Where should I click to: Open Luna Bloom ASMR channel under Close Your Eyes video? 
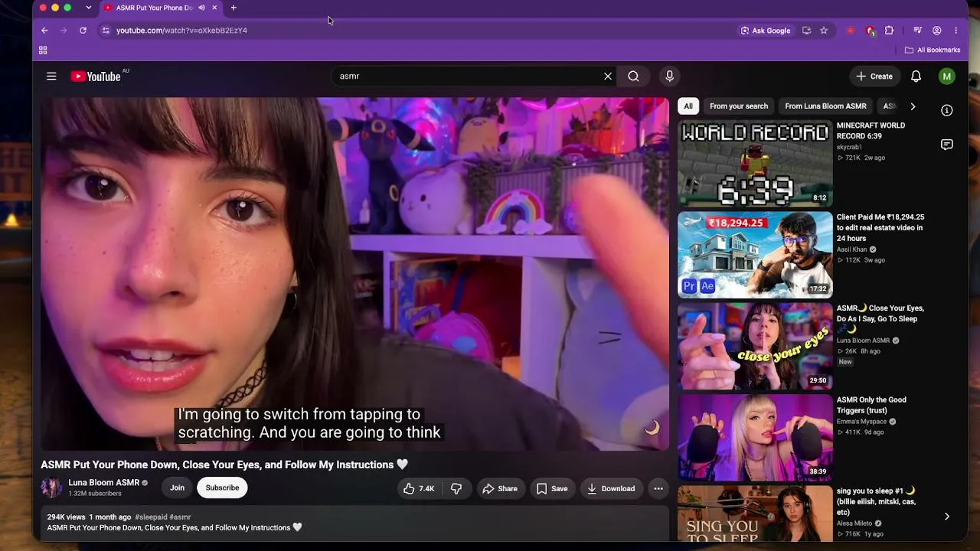click(x=864, y=341)
